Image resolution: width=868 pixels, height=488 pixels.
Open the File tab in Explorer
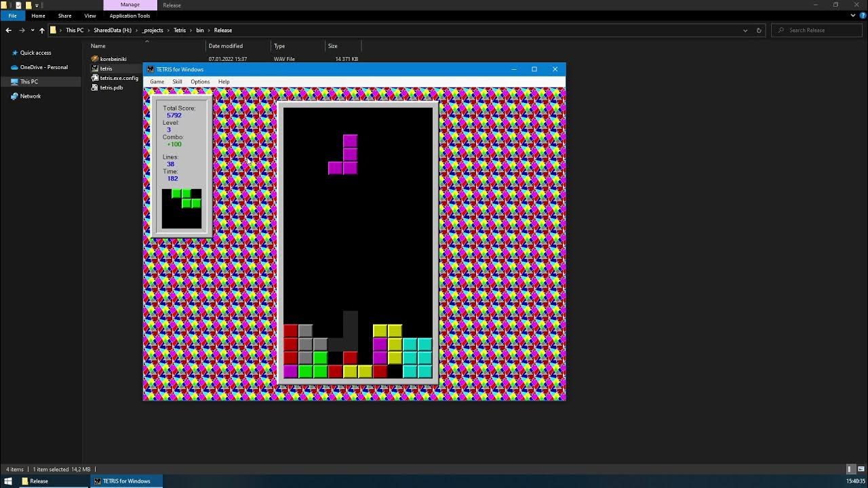(12, 16)
